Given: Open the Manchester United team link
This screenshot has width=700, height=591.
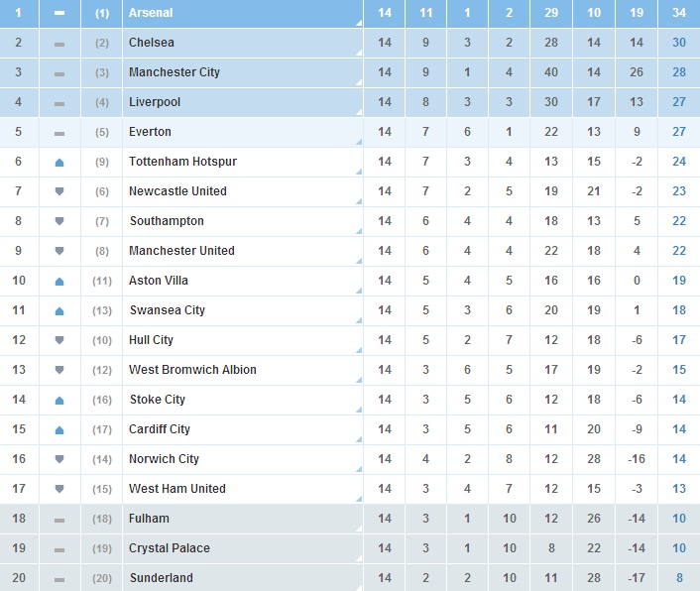Looking at the screenshot, I should click(x=181, y=251).
